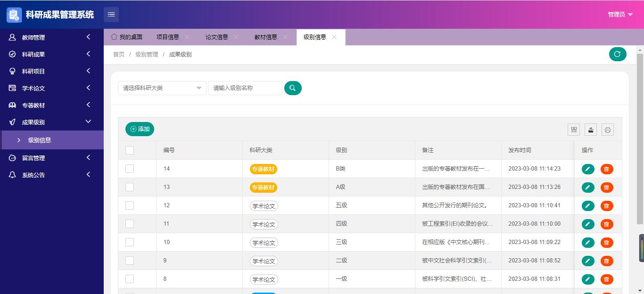Viewport: 644px width, 294px height.
Task: Click the green refresh button
Action: (618, 54)
